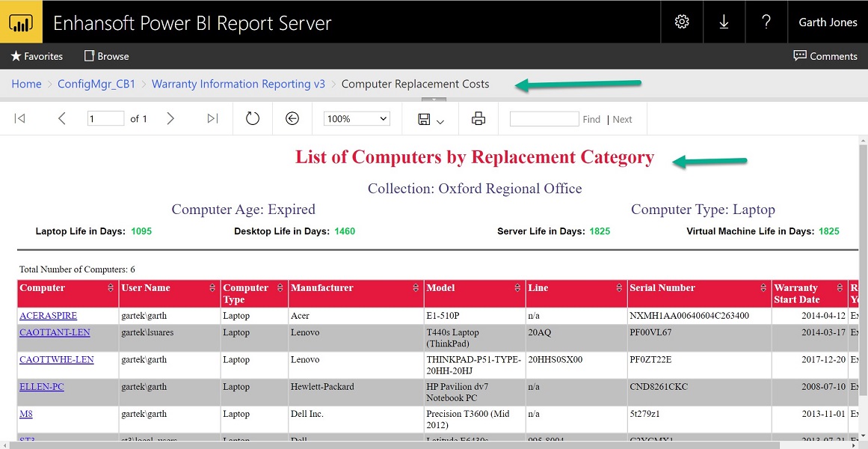Select the Precision T3600 (Mid 2012) model cell

pos(475,419)
